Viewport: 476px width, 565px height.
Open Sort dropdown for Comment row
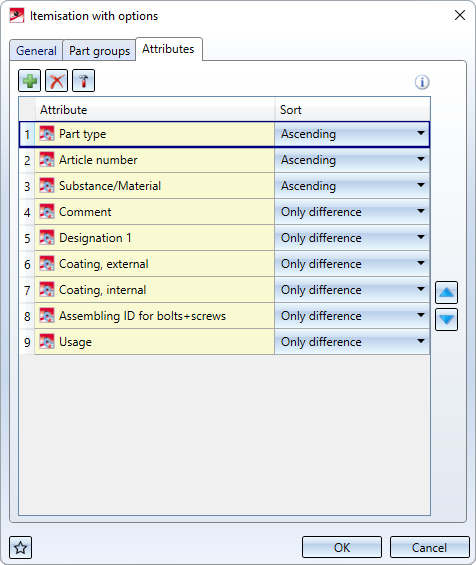click(352, 212)
